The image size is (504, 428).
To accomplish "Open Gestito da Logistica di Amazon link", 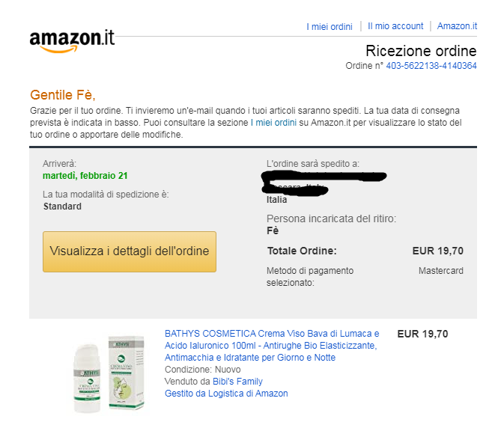I will 226,394.
